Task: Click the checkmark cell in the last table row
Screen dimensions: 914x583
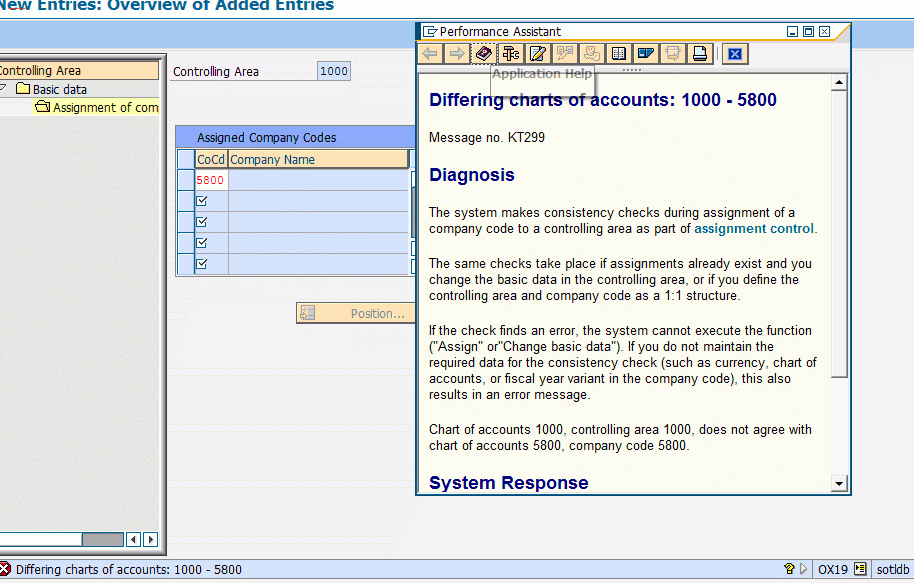Action: click(x=211, y=264)
